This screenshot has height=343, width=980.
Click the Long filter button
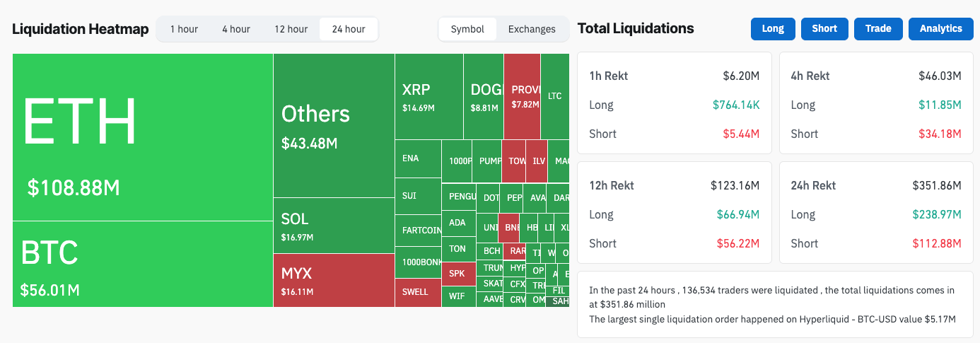pyautogui.click(x=773, y=28)
